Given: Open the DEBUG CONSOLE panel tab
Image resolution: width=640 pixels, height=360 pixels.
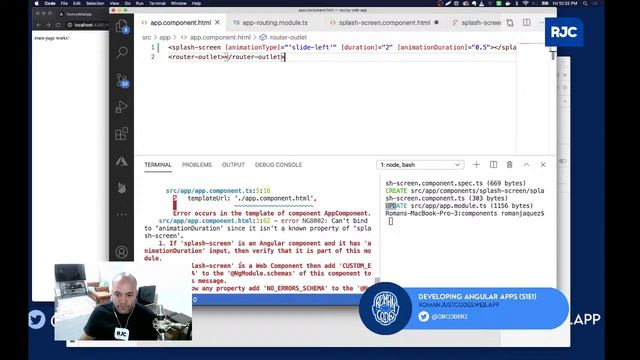Looking at the screenshot, I should pos(278,165).
